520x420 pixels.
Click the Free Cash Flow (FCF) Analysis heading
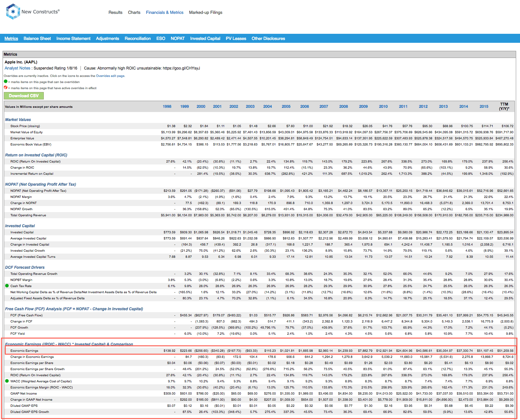pos(74,309)
